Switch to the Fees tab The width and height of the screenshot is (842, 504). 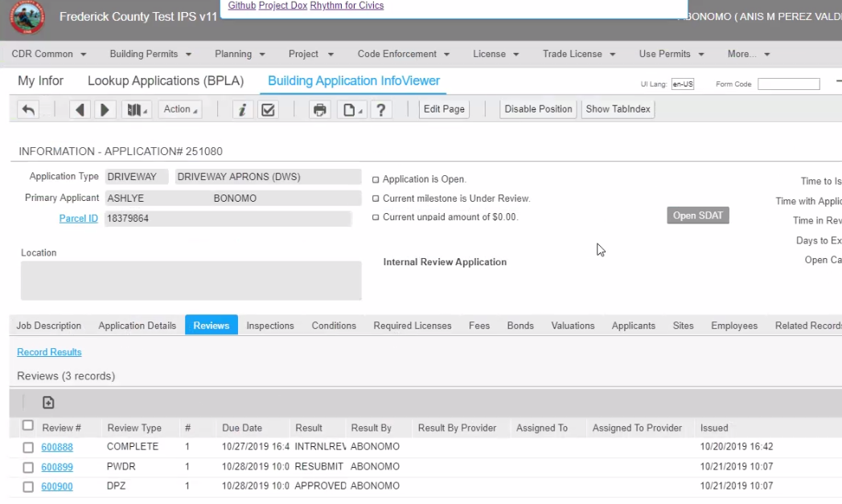pos(479,326)
